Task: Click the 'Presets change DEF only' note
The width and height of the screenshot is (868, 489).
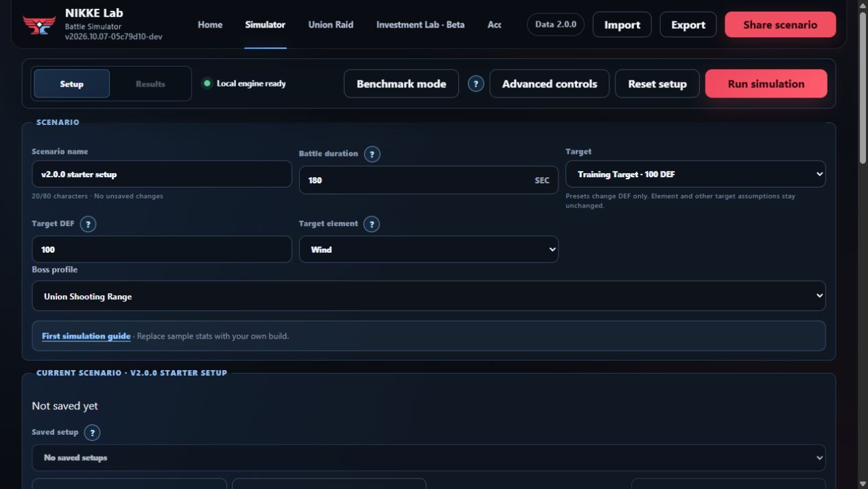Action: (680, 201)
